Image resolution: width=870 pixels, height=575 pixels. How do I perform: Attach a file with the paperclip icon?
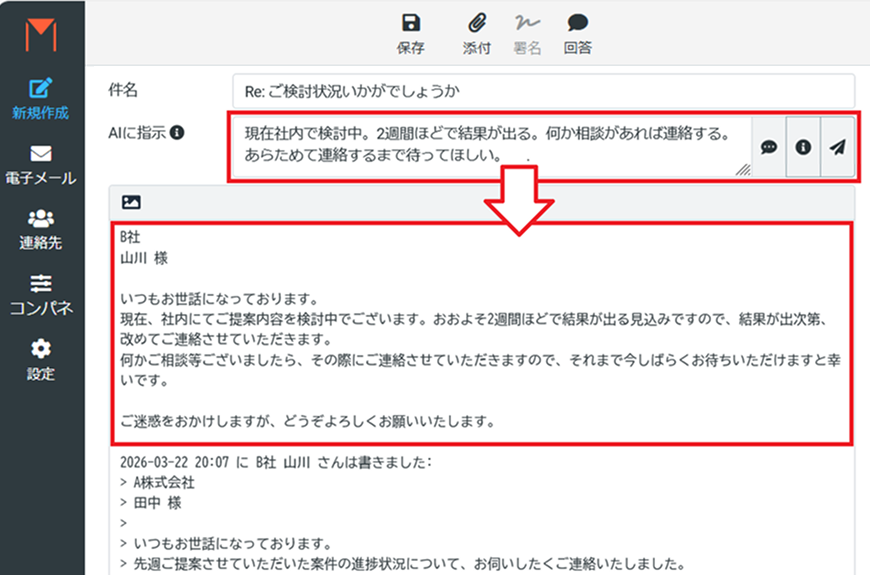coord(478,23)
